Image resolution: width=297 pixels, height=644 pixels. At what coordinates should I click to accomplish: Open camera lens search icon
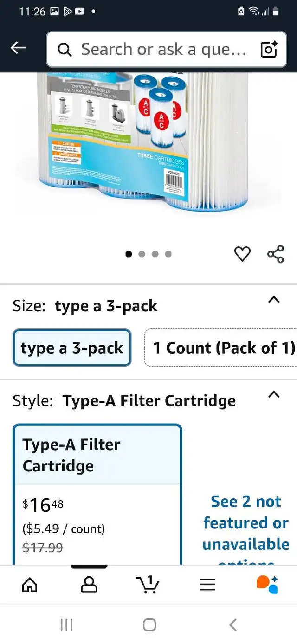click(269, 49)
